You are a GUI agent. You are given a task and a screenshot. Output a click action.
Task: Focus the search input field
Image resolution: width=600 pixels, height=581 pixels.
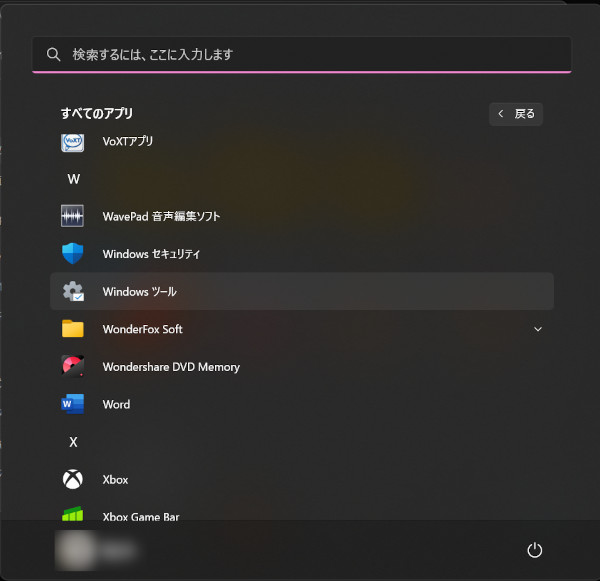(302, 54)
